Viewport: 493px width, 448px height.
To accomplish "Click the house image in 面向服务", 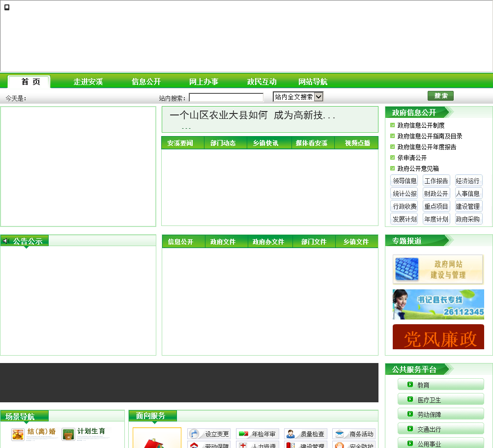I will (x=157, y=438).
